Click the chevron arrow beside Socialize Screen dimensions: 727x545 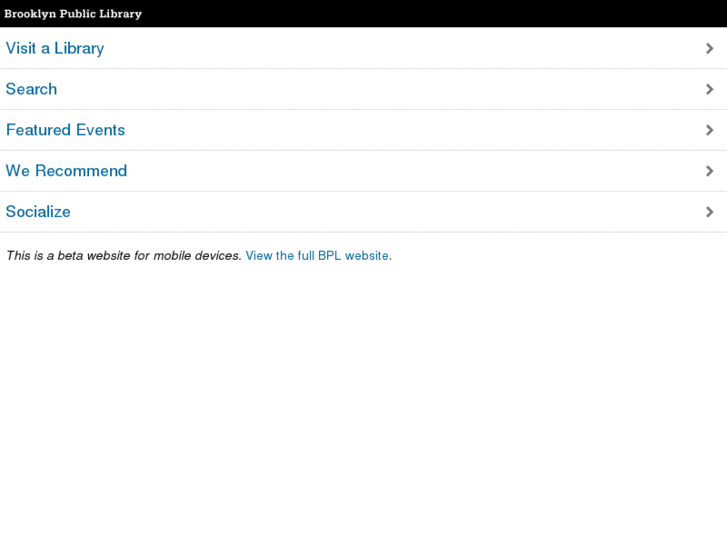(709, 212)
